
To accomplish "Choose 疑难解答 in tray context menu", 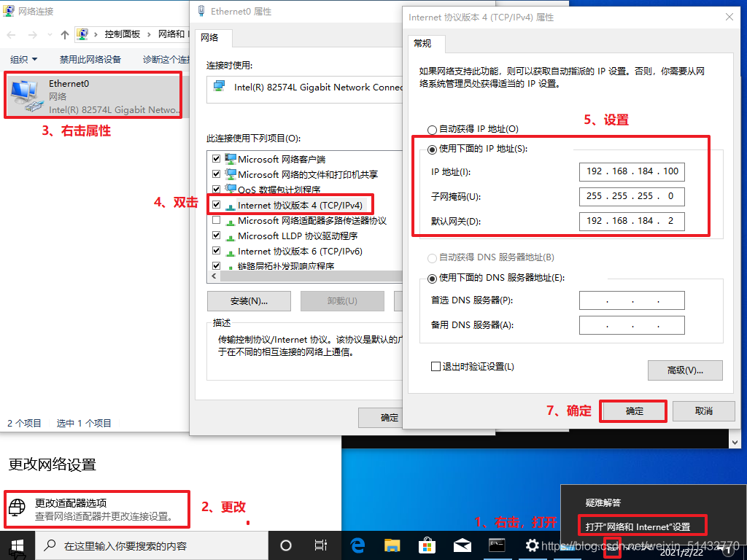I will coord(603,502).
